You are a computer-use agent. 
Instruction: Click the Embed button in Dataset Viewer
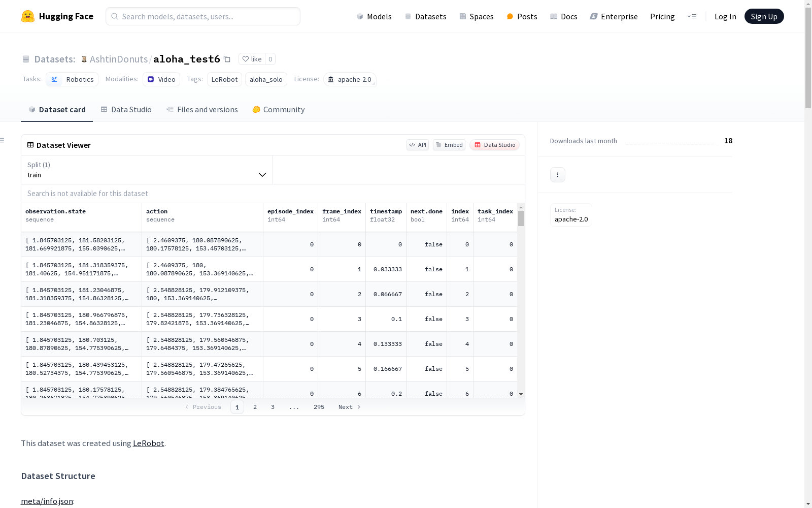point(449,145)
